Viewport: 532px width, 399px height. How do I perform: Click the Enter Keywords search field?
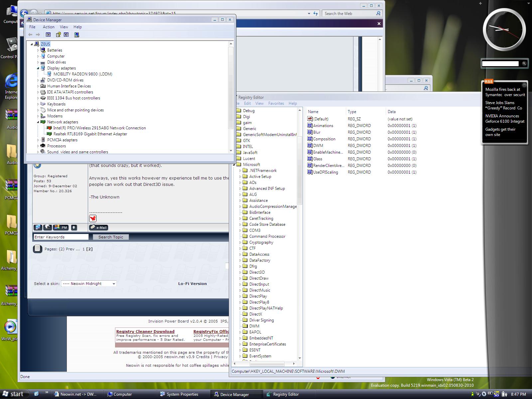pyautogui.click(x=61, y=237)
